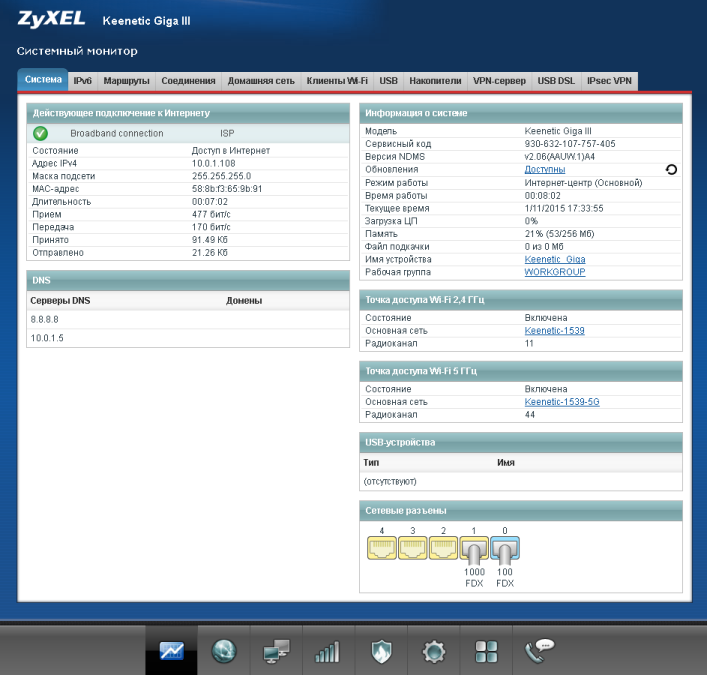This screenshot has width=707, height=675.
Task: Open the System settings gear icon
Action: pyautogui.click(x=434, y=652)
